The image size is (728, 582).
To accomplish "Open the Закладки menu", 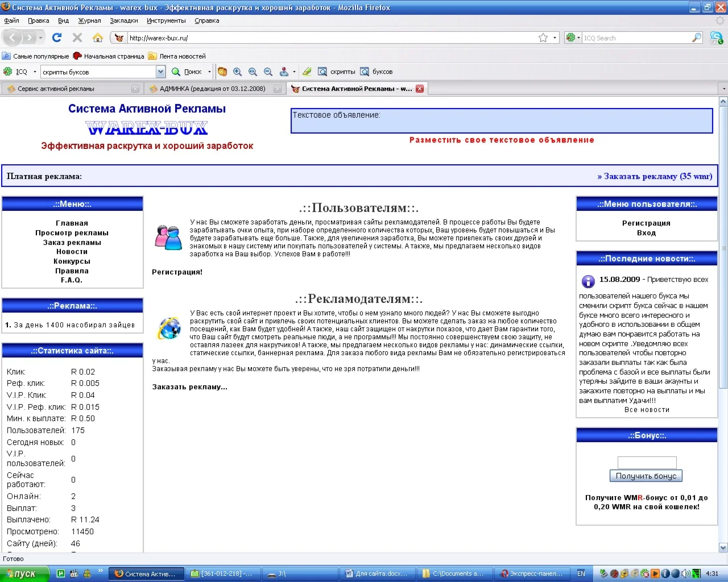I will click(x=123, y=20).
